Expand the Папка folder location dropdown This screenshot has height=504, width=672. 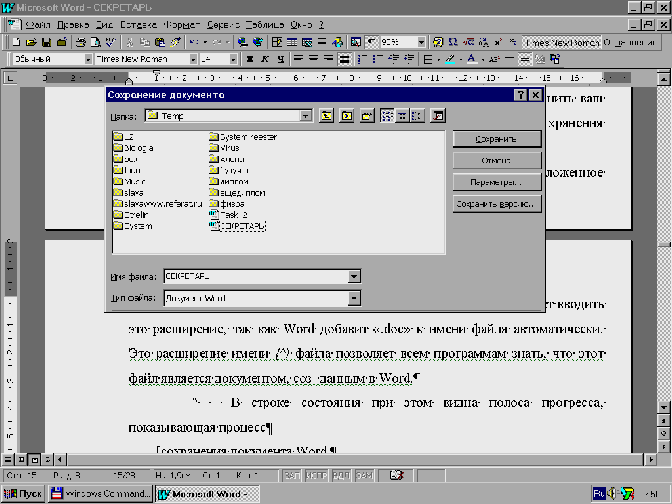(305, 116)
